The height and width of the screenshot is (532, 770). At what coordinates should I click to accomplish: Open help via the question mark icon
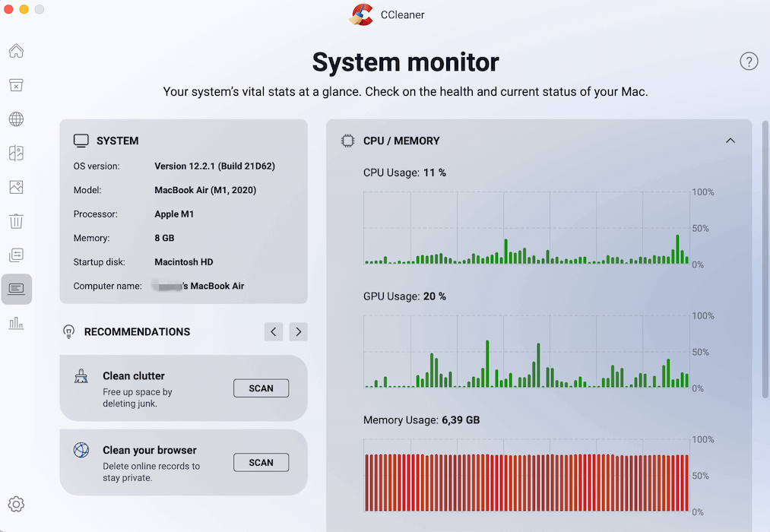pyautogui.click(x=749, y=62)
